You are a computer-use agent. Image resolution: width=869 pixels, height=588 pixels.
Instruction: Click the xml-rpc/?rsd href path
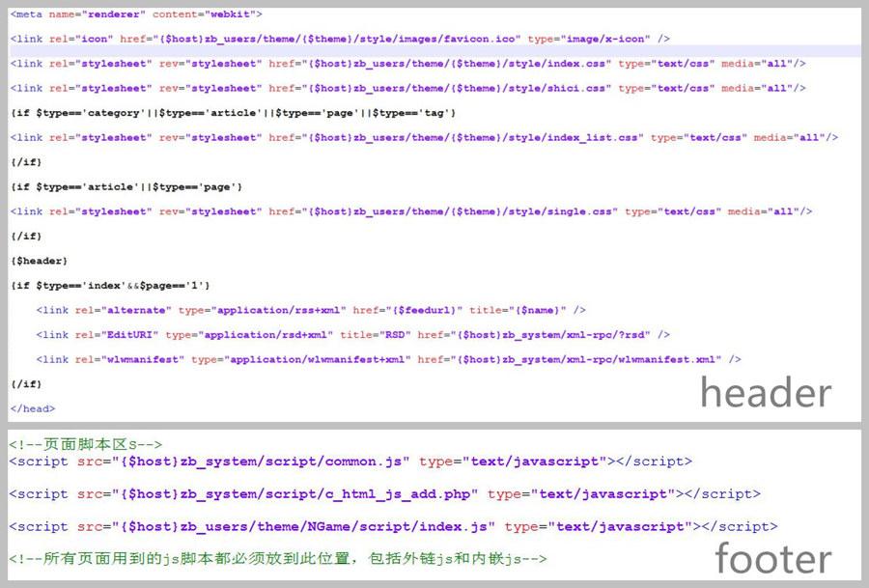(553, 335)
